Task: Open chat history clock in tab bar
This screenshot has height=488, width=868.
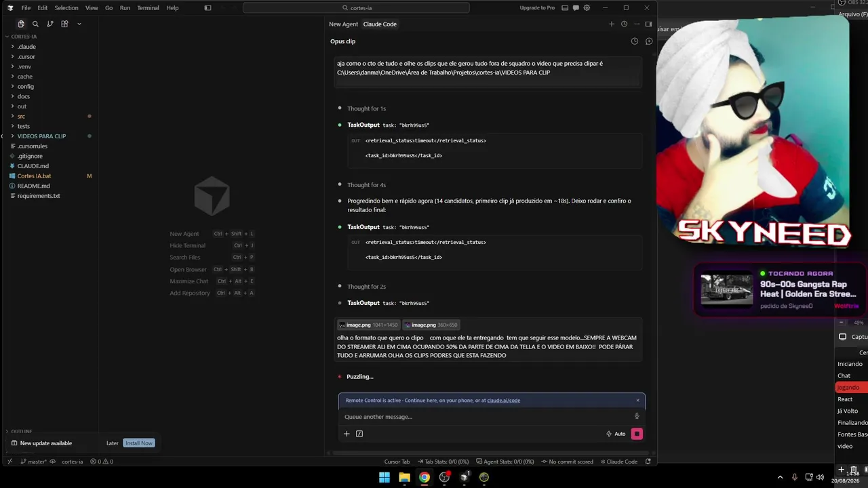Action: tap(624, 24)
